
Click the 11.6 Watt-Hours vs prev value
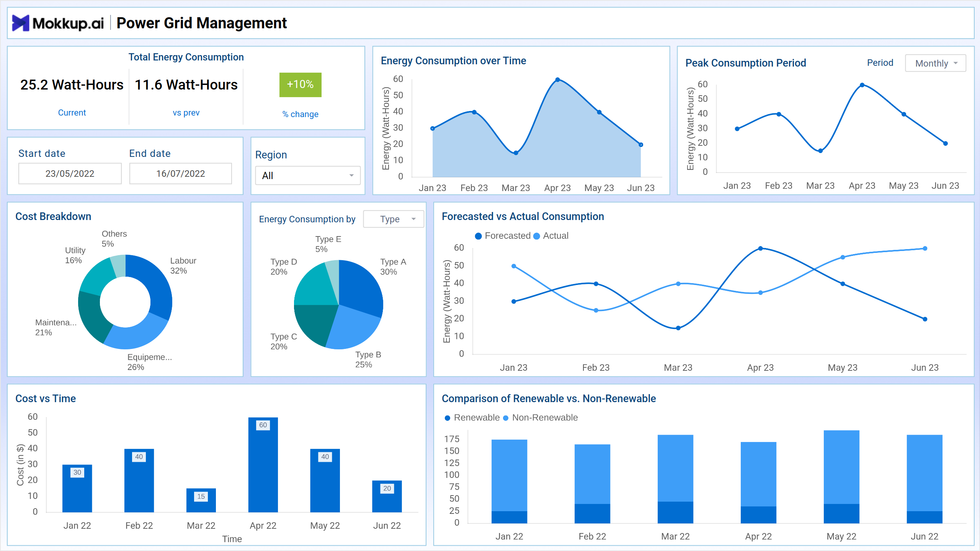[x=186, y=85]
